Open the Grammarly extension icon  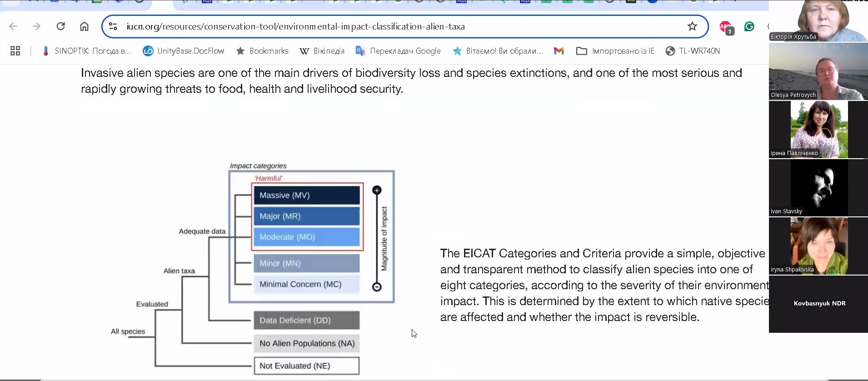click(x=749, y=26)
